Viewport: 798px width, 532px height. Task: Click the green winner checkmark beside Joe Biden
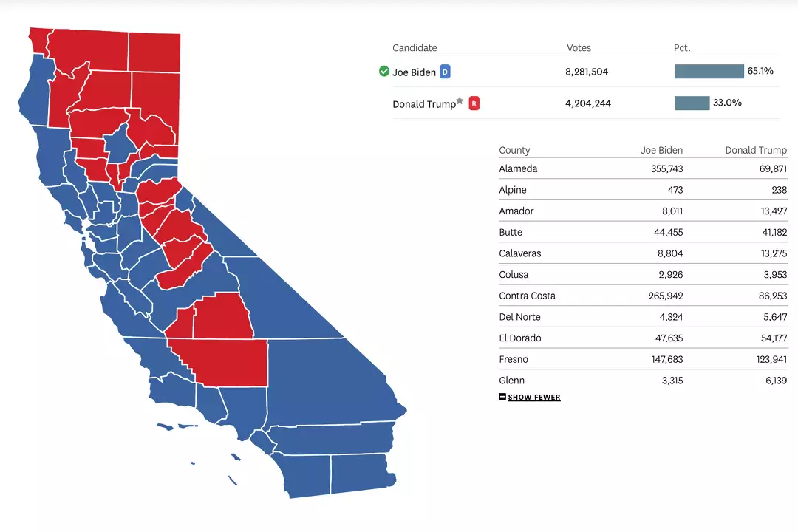[x=383, y=72]
